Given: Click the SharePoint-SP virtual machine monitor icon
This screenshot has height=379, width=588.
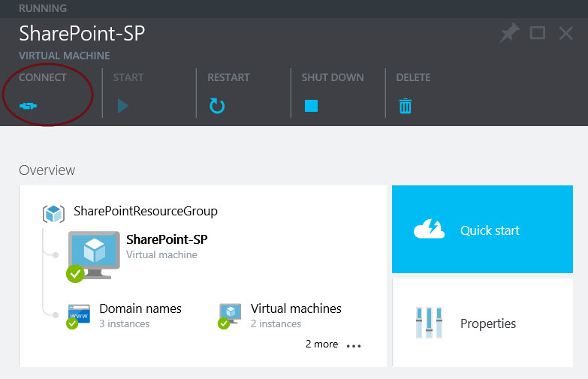Looking at the screenshot, I should point(94,256).
